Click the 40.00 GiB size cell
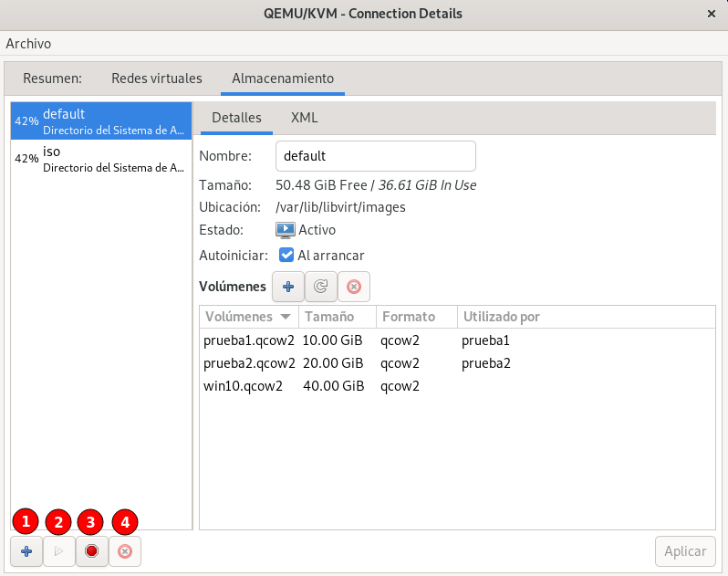This screenshot has height=576, width=728. click(333, 386)
